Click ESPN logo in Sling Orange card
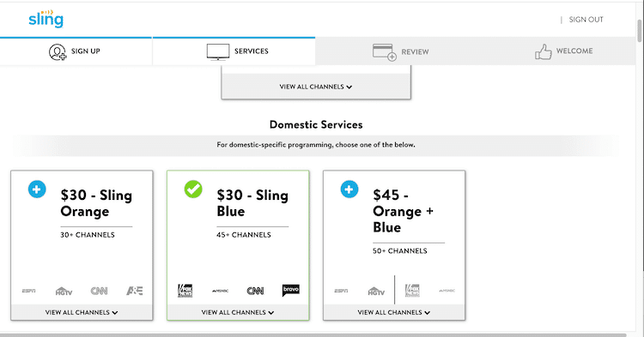Image resolution: width=644 pixels, height=337 pixels. click(x=28, y=291)
